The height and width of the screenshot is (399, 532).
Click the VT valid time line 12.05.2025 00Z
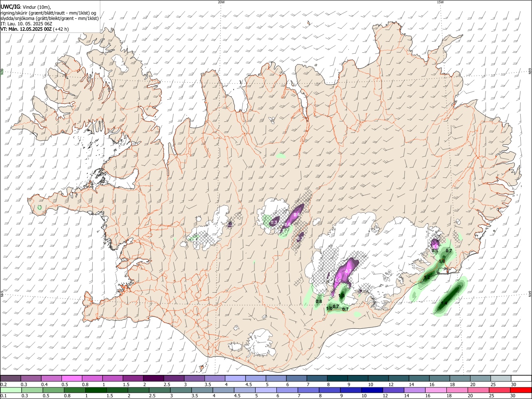(34, 29)
